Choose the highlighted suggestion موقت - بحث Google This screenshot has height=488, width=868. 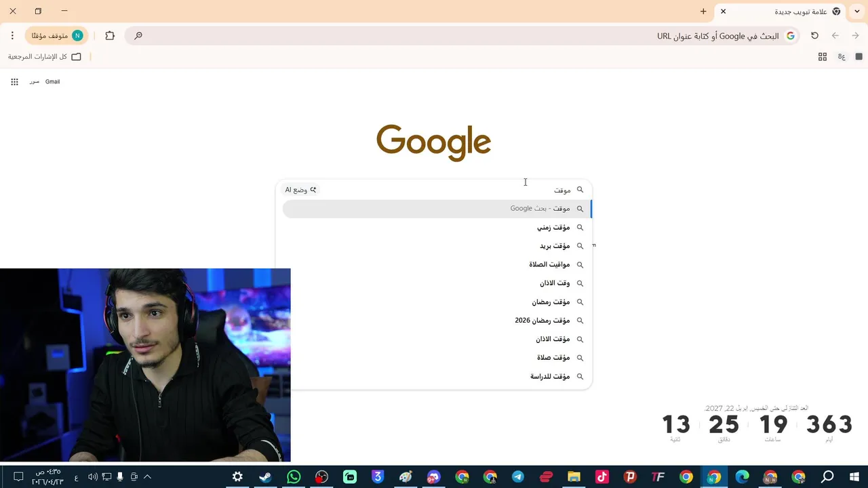click(437, 209)
